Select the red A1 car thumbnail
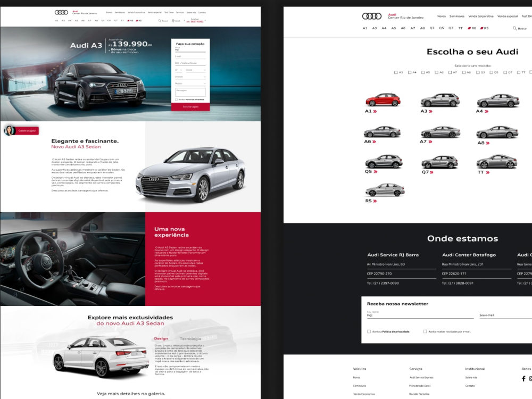Screen dimensions: 532x399 [383, 100]
